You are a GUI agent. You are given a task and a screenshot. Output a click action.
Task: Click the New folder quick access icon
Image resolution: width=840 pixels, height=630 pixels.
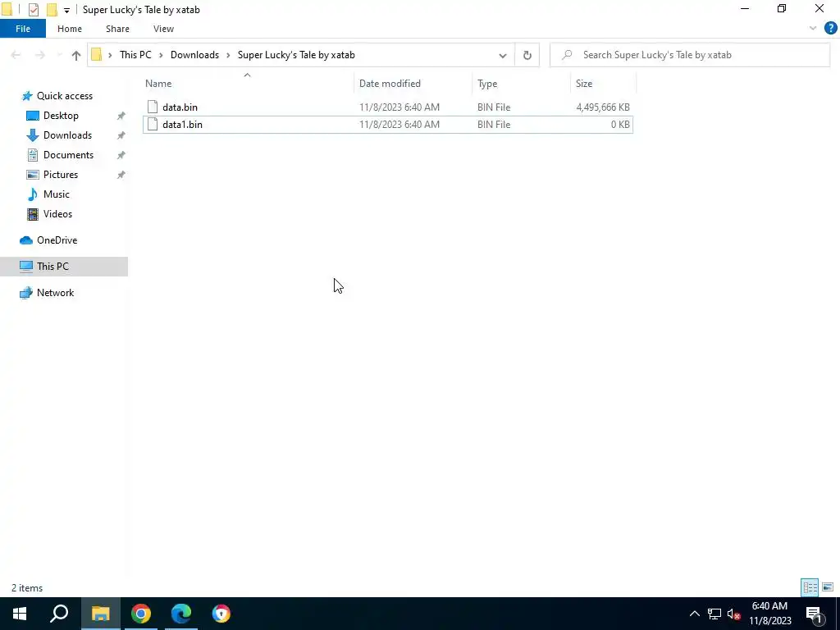52,10
